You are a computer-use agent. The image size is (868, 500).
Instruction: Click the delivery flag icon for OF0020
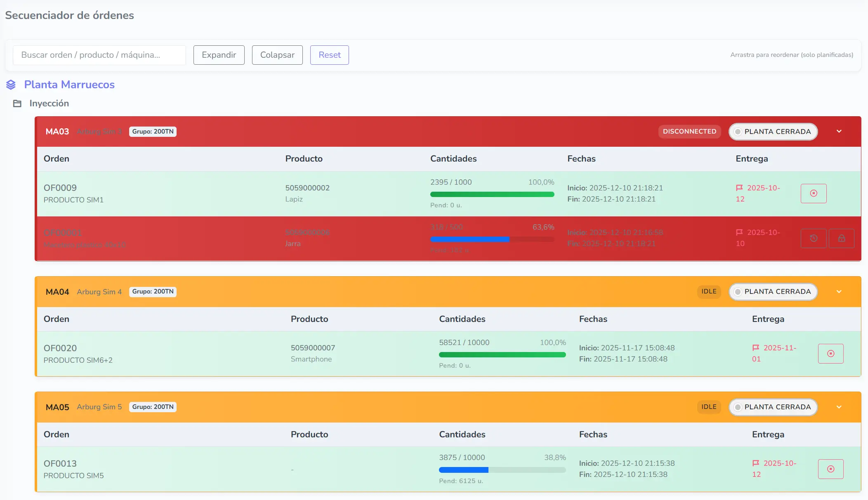756,348
